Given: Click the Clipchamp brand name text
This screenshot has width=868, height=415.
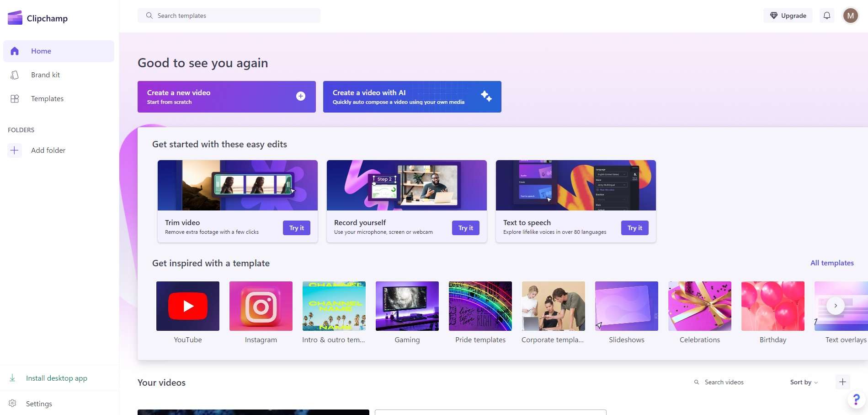Looking at the screenshot, I should point(47,18).
